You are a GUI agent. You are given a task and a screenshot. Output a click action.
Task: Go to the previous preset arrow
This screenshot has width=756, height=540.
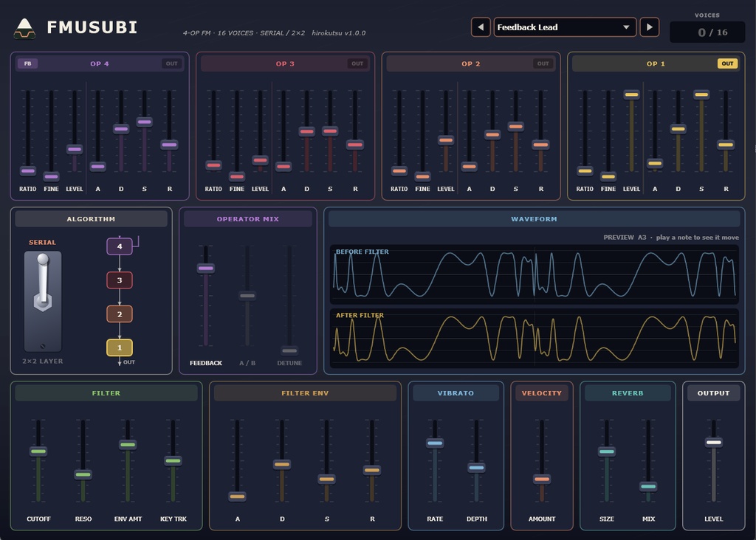tap(481, 27)
